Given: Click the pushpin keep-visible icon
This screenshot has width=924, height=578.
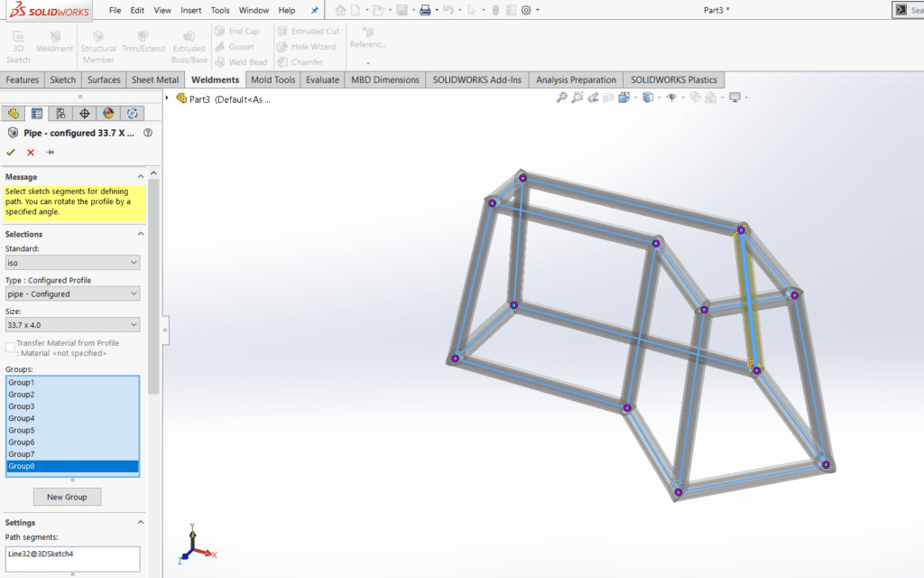Looking at the screenshot, I should (x=51, y=153).
